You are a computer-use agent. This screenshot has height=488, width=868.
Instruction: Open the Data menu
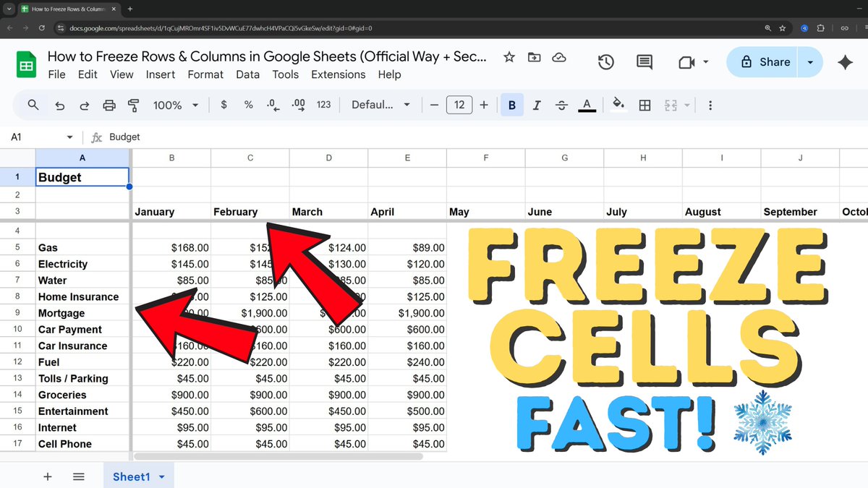[247, 74]
